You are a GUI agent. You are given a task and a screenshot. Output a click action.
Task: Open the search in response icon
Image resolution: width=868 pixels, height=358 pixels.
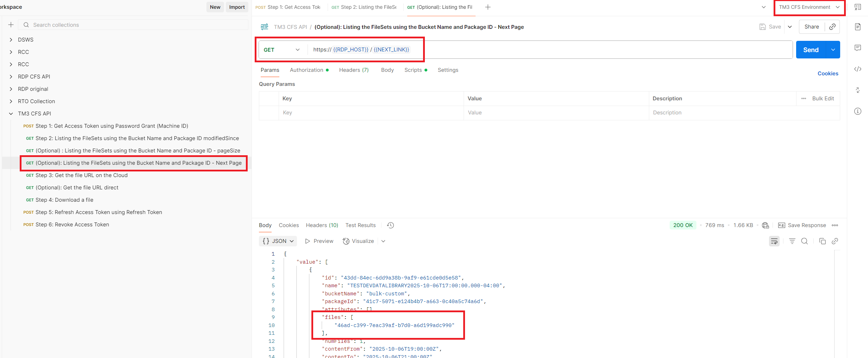[805, 241]
